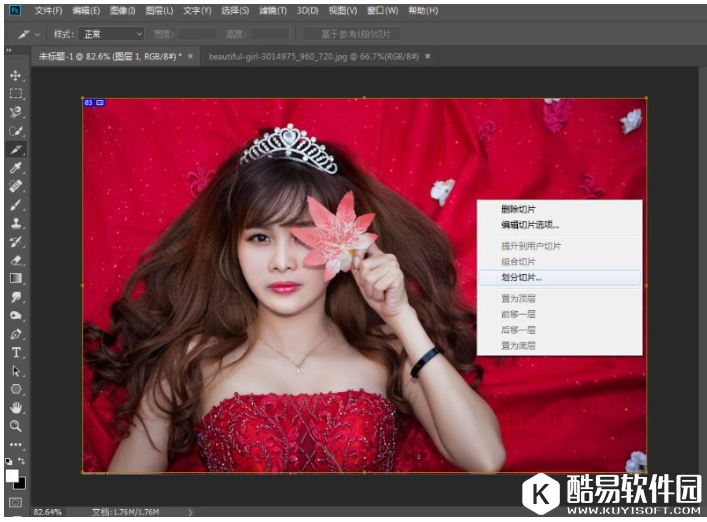
Task: Click the zoom percentage field showing 82.64%
Action: point(49,511)
